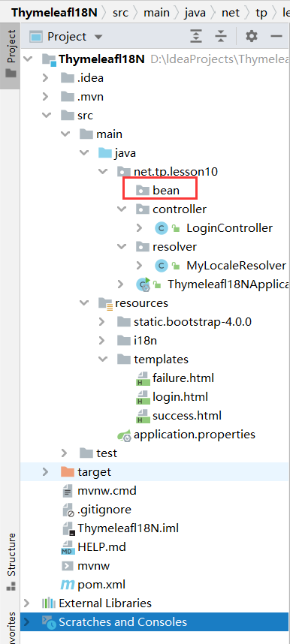Select the 'i18n' folder name

(145, 341)
